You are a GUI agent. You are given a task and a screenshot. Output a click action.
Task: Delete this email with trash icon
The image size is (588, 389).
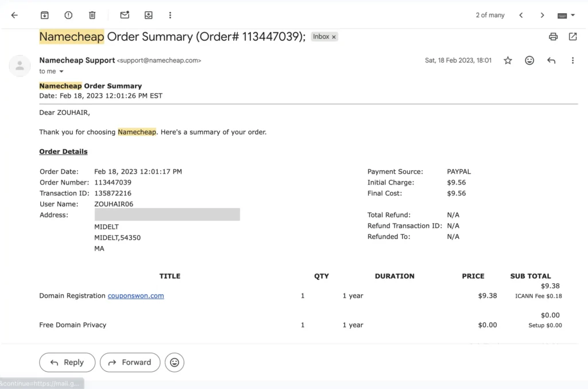pos(92,15)
